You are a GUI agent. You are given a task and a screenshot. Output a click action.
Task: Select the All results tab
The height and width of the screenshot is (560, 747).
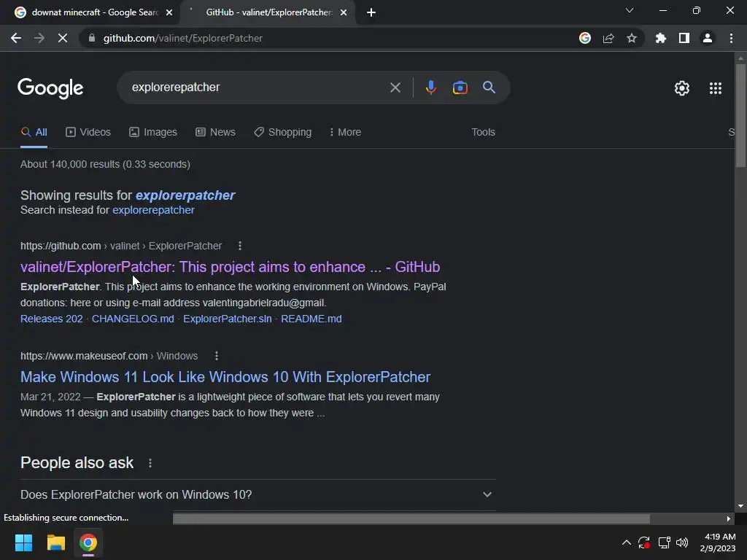(34, 132)
